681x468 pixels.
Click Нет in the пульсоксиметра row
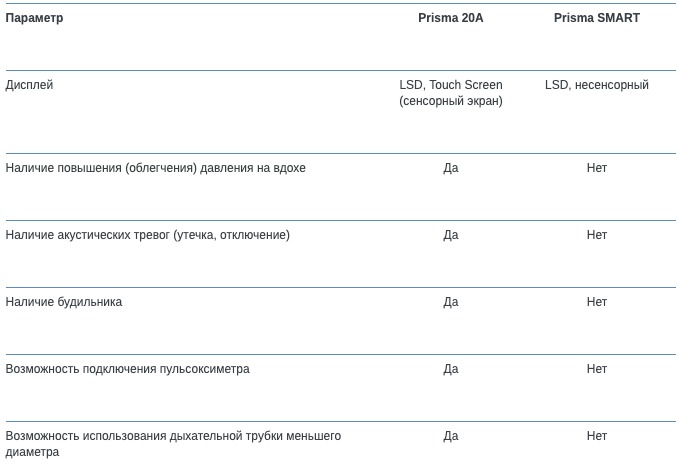(597, 369)
